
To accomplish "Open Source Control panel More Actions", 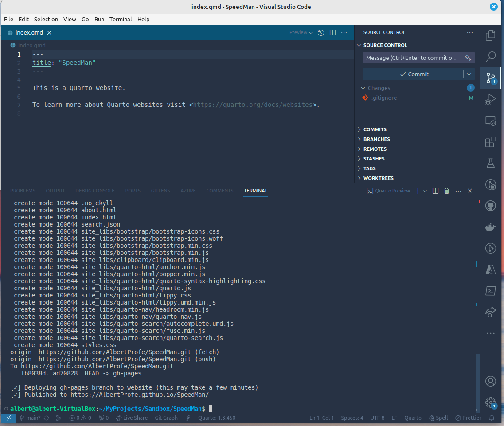I will pyautogui.click(x=469, y=32).
